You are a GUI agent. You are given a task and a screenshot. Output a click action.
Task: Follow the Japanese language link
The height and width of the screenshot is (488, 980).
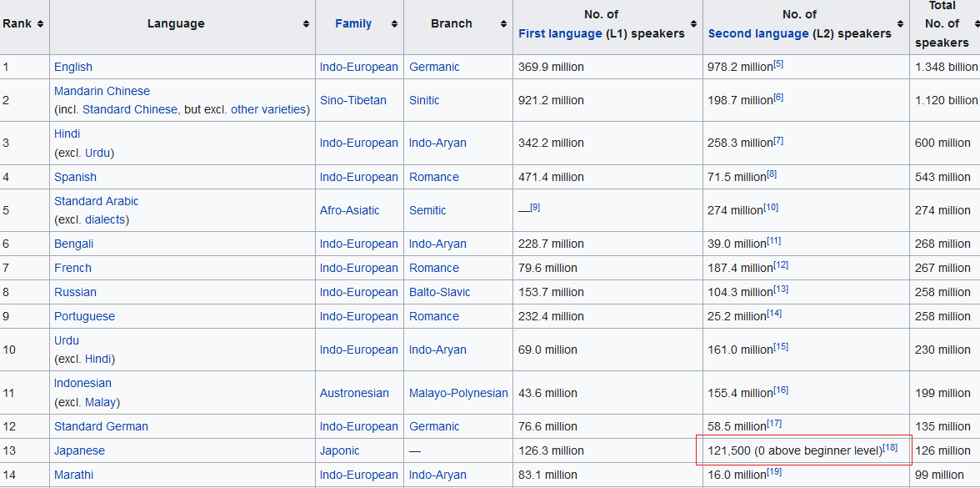pyautogui.click(x=79, y=451)
